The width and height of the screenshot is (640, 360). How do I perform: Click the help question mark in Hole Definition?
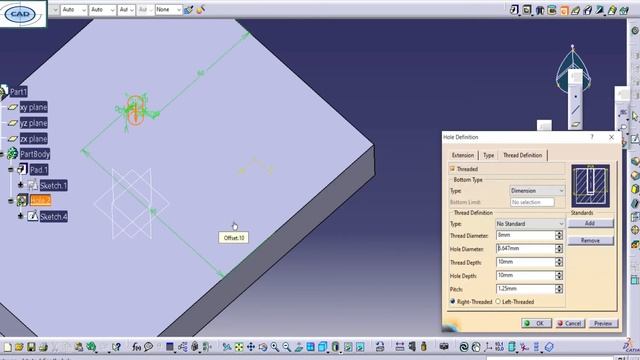pos(592,137)
